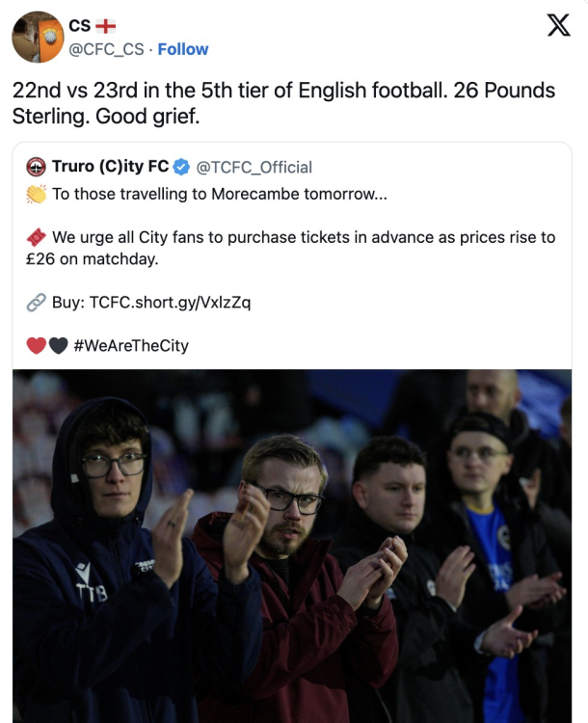Viewport: 588px width, 723px height.
Task: Click the Truro (C)ity FC account name
Action: point(110,167)
